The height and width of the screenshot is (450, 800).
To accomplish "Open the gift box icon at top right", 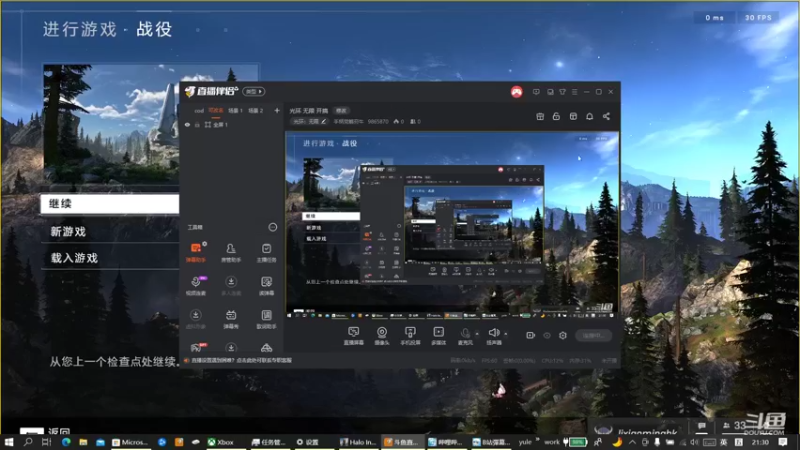I will 540,116.
